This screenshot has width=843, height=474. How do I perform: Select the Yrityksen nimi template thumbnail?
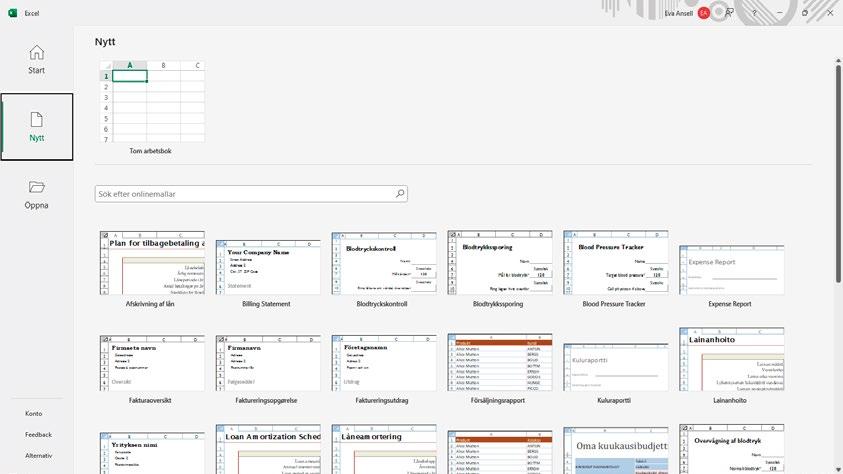tap(152, 453)
